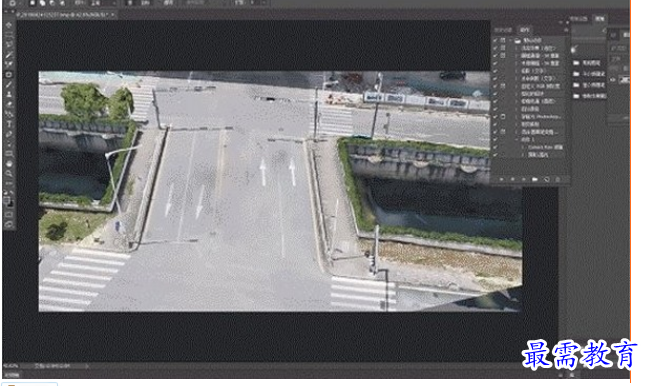The image size is (646, 386).
Task: Expand the Camera Raw 滤镜 step details
Action: pyautogui.click(x=524, y=147)
